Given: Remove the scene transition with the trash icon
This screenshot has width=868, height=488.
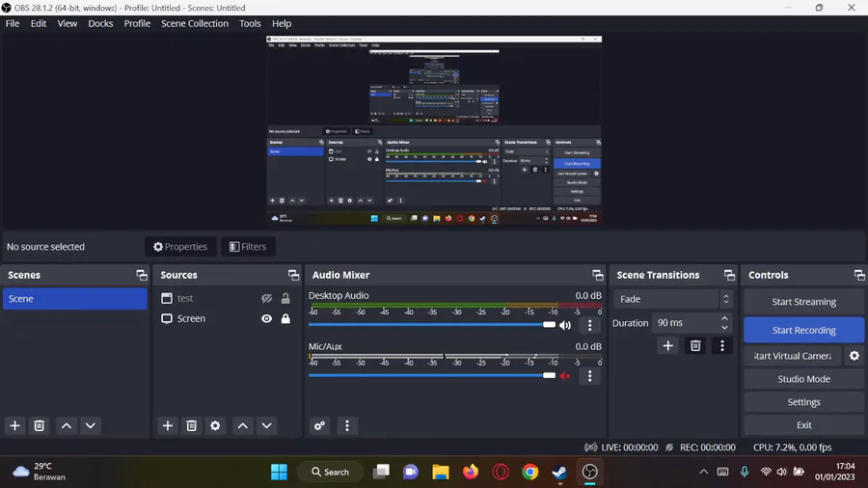Looking at the screenshot, I should (695, 346).
